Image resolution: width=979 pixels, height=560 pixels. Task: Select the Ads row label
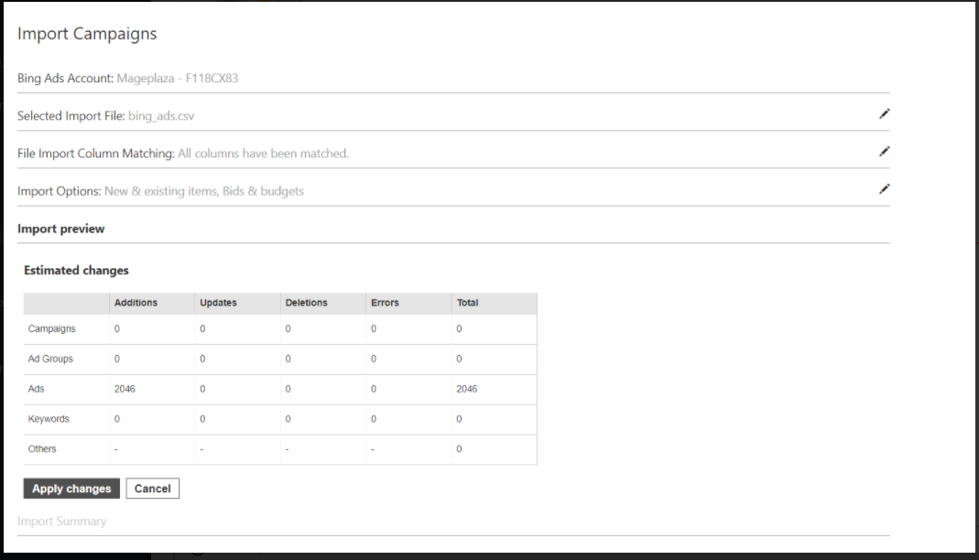coord(37,389)
